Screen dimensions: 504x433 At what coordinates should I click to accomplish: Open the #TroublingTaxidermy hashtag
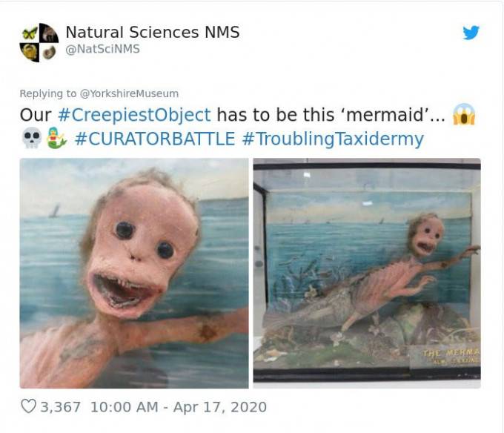(x=333, y=139)
